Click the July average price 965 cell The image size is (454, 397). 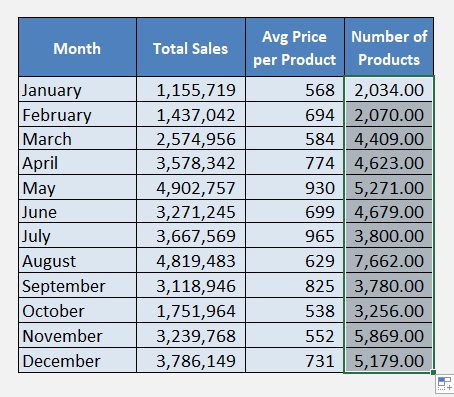[x=295, y=235]
